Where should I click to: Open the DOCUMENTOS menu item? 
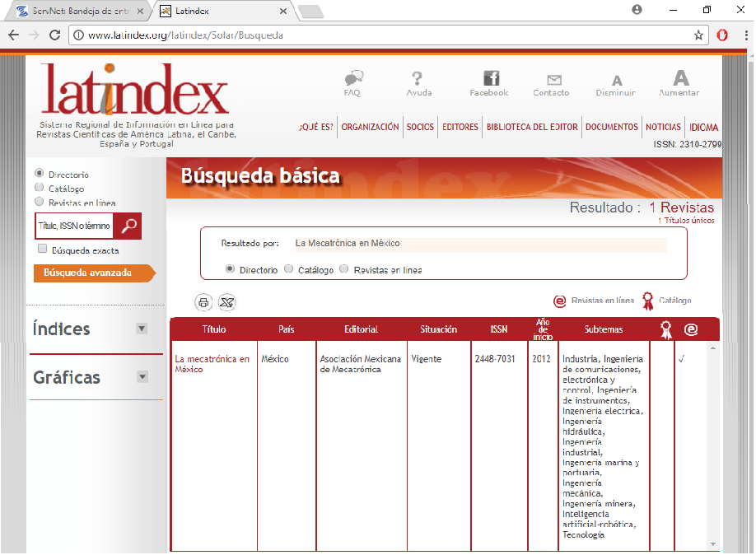click(x=611, y=128)
